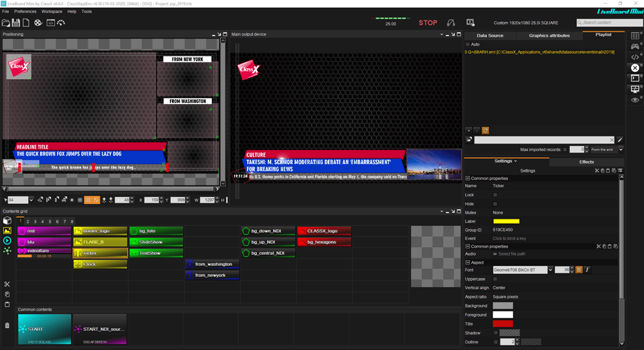The width and height of the screenshot is (644, 350).
Task: Toggle the Lock checkbox in properties
Action: [495, 194]
